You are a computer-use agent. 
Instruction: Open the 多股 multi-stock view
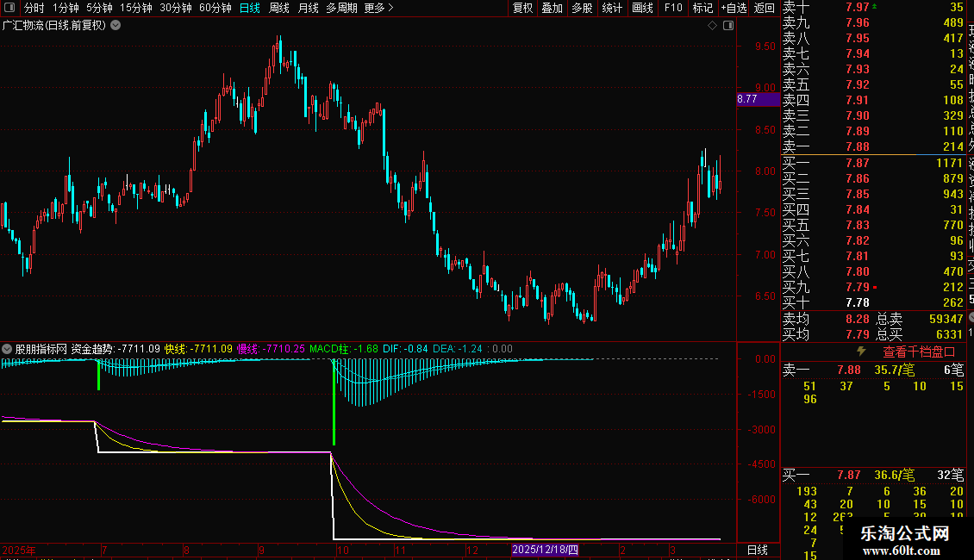(x=582, y=8)
